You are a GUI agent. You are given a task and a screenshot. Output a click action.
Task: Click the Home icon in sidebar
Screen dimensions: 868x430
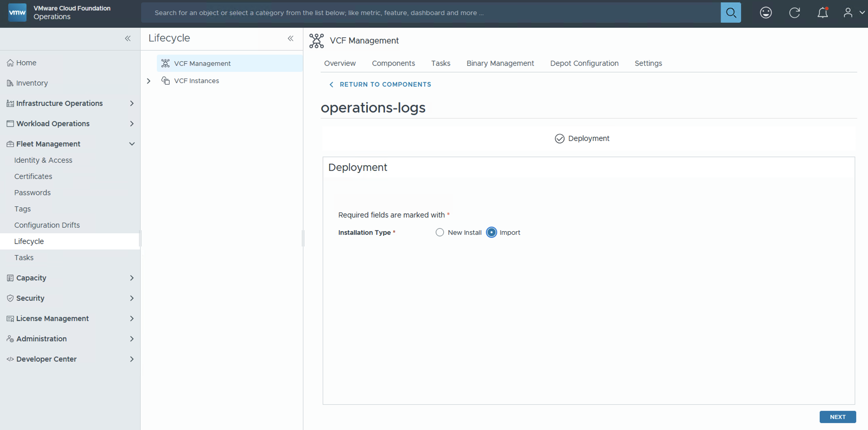(x=10, y=63)
